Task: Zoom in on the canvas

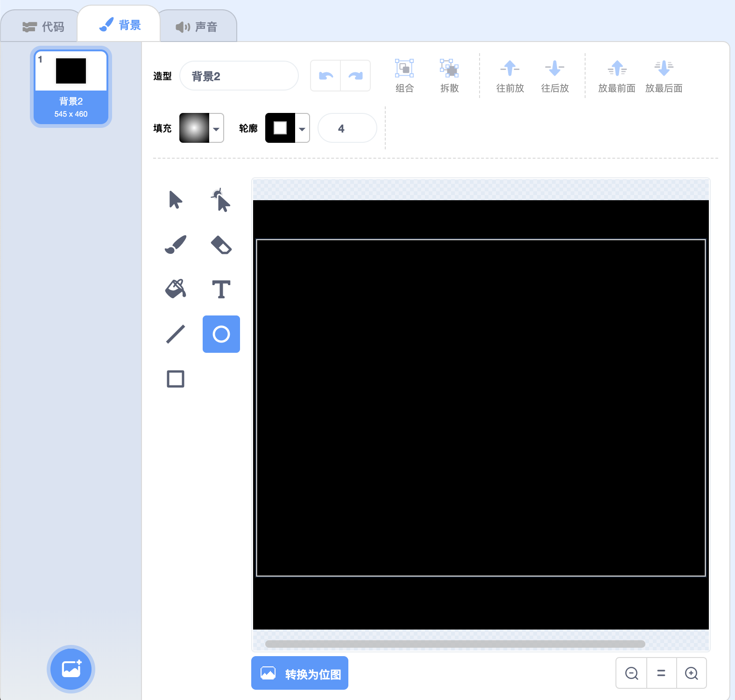Action: point(691,673)
